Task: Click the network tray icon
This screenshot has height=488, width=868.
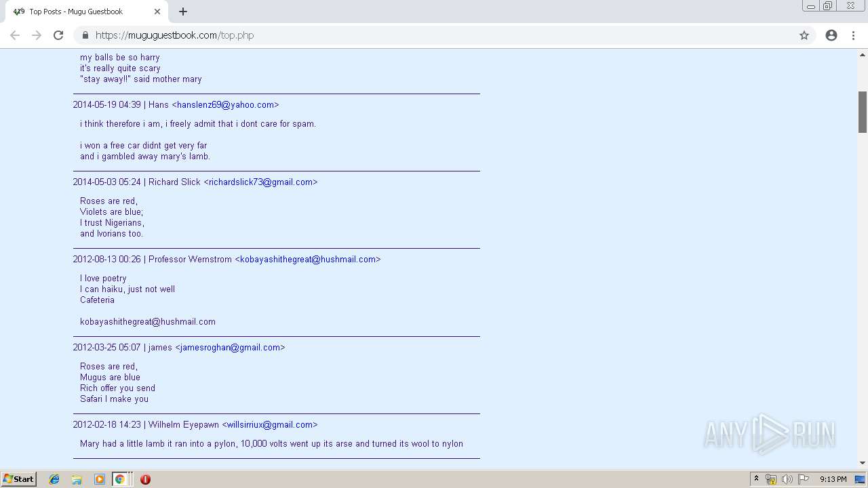Action: 770,479
